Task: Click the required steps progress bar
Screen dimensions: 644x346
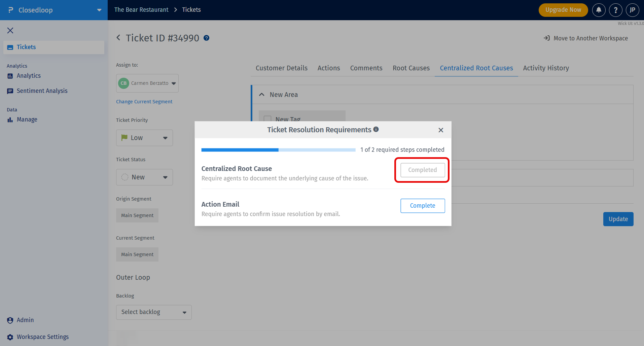Action: [278, 150]
